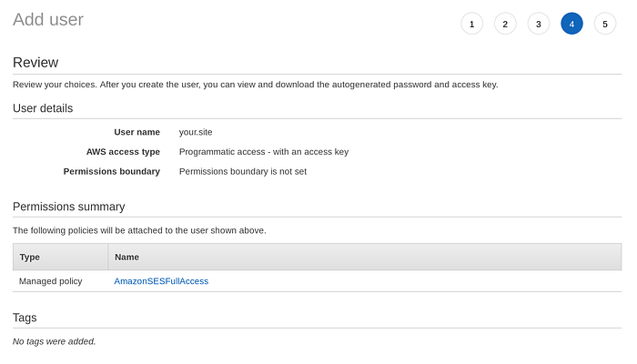The image size is (637, 364).
Task: Click the Tags section heading
Action: (25, 318)
